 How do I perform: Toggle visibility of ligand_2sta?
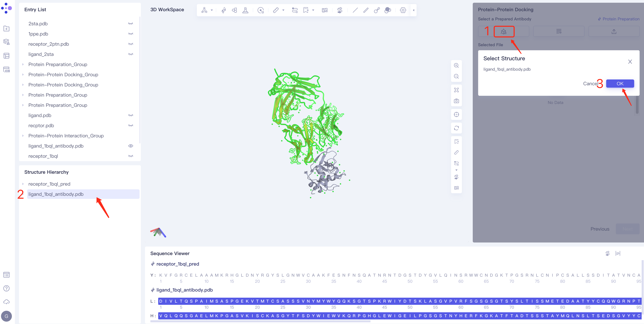(x=131, y=54)
